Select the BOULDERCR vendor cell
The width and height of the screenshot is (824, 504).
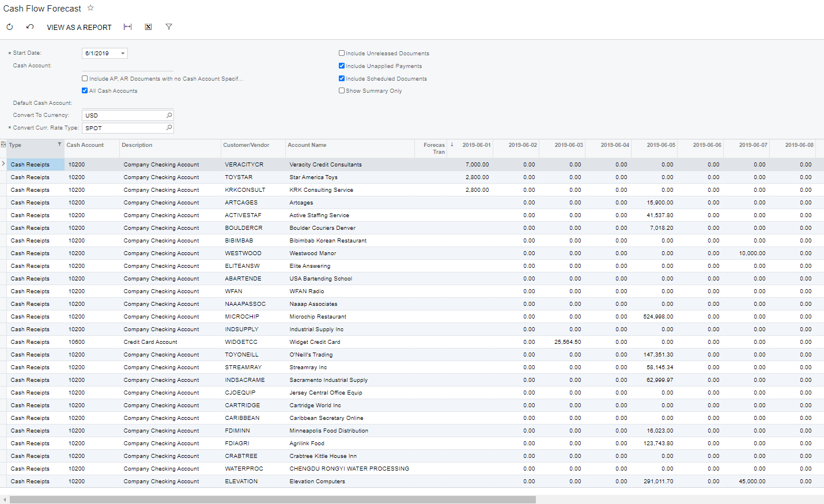(x=254, y=228)
